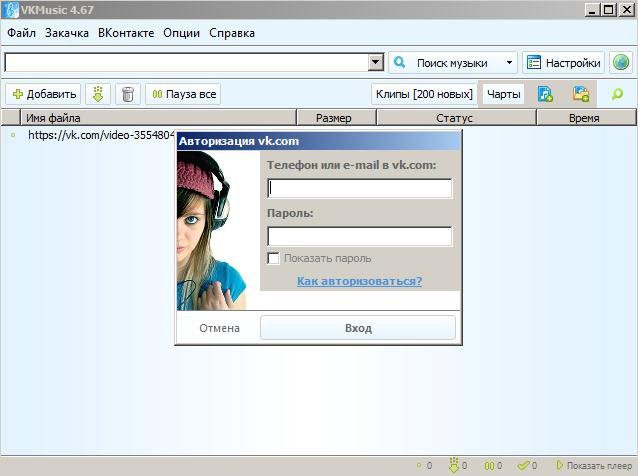Click the download-all arrow icon in toolbar
Image resolution: width=638 pixels, height=476 pixels.
98,94
